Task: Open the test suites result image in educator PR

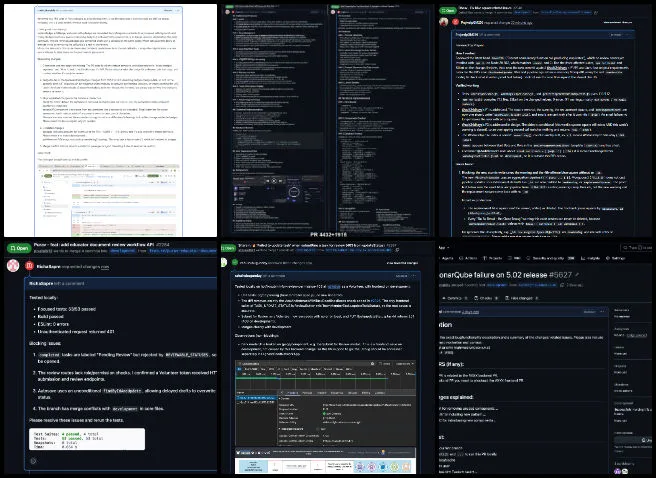Action: pos(87,439)
